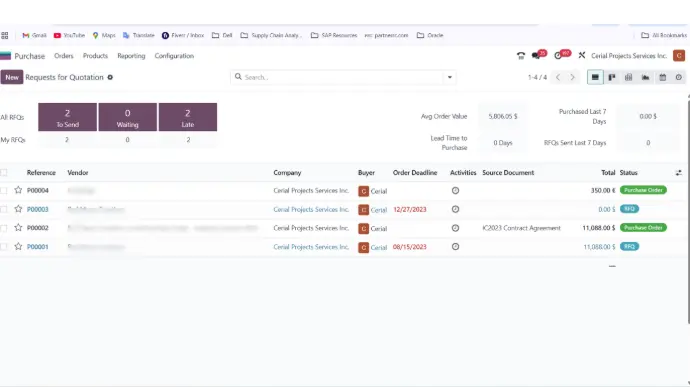Click the New button

[12, 77]
